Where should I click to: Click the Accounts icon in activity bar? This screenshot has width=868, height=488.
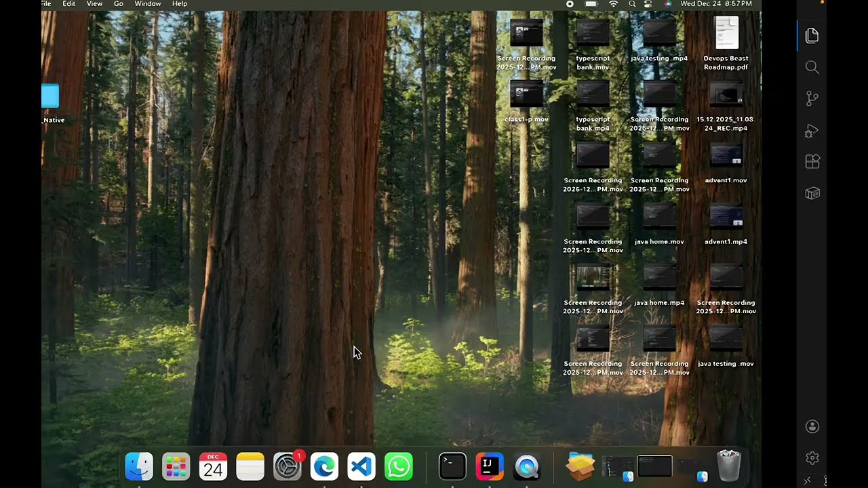[x=812, y=426]
